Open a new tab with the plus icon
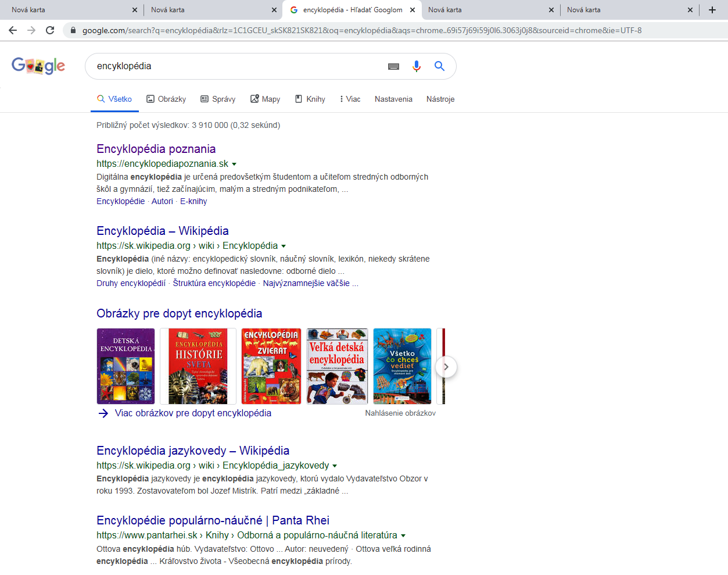Screen dimensions: 728x575 pyautogui.click(x=712, y=10)
